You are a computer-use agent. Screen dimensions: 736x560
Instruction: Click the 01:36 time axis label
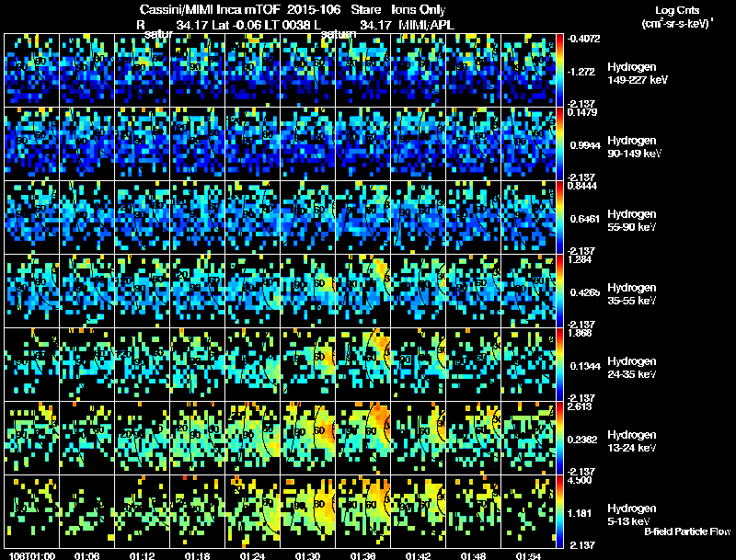[x=362, y=556]
